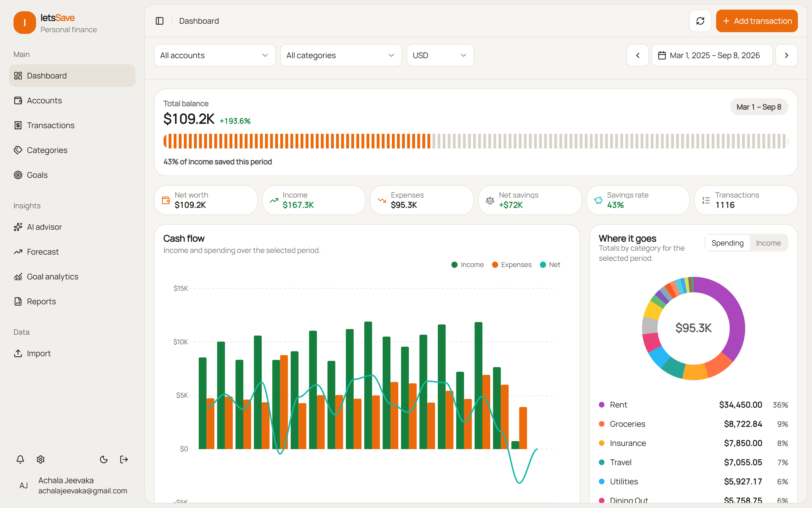Screen dimensions: 812x508
Task: Toggle Expenses series in chart legend
Action: pos(511,265)
